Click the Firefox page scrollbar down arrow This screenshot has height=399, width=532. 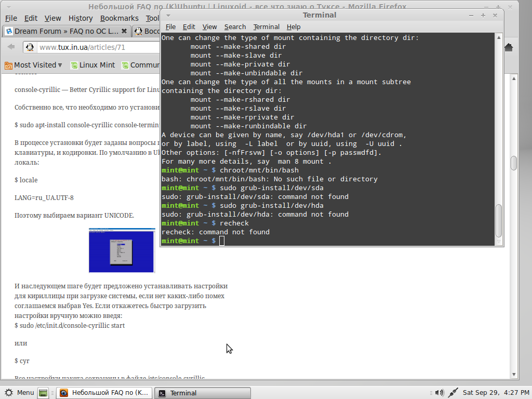[514, 374]
